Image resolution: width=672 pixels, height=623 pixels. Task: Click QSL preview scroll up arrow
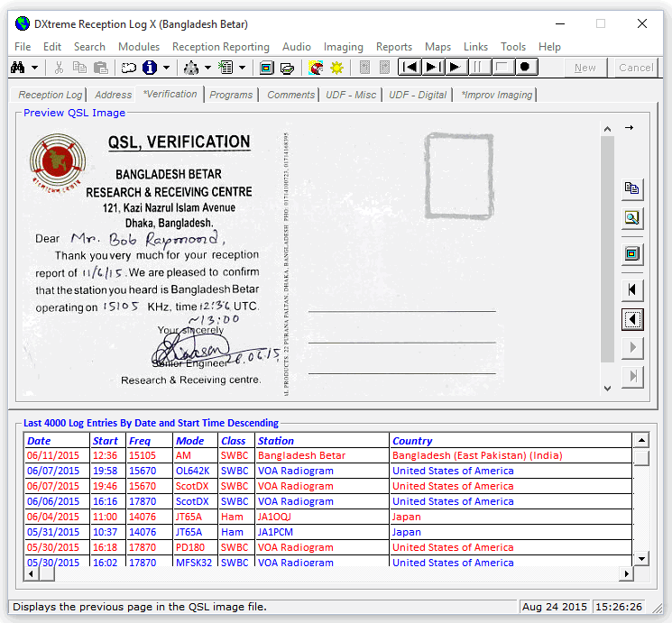(607, 129)
